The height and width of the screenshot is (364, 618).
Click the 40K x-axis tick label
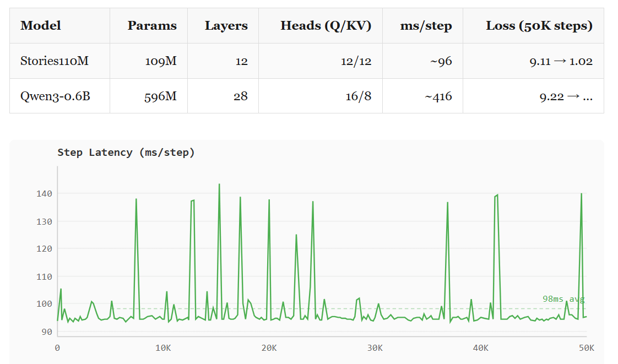(x=481, y=348)
